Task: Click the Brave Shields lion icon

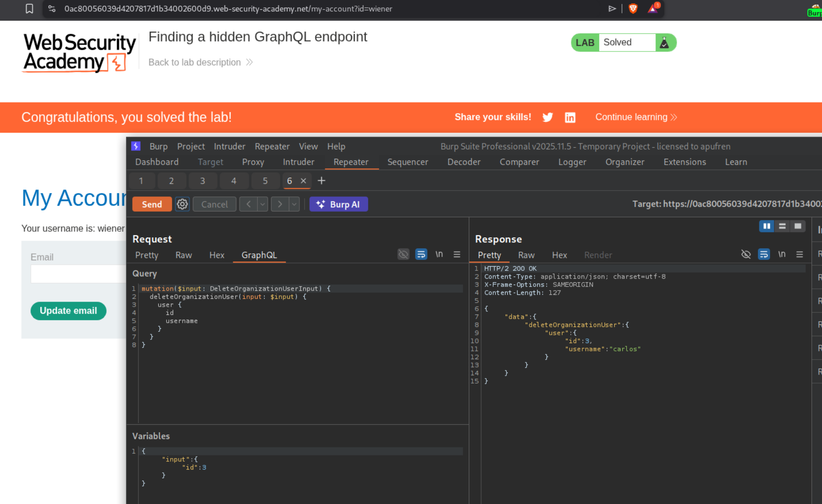Action: 633,9
